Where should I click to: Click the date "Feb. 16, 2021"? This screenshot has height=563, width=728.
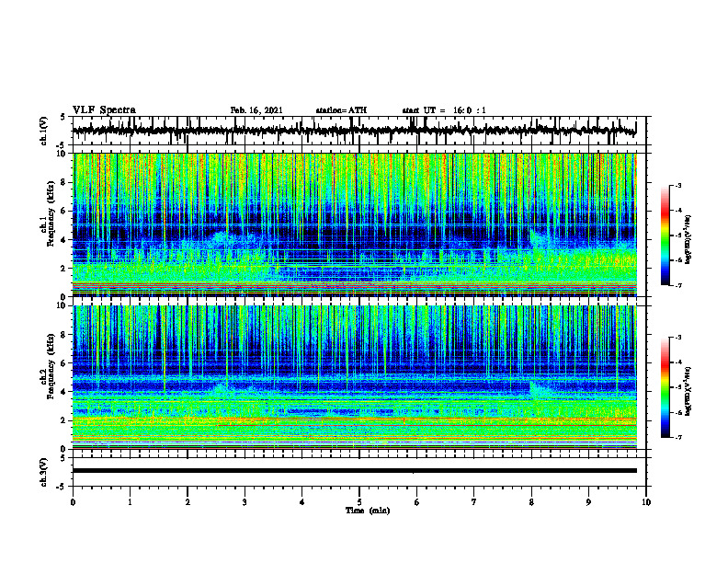point(256,110)
